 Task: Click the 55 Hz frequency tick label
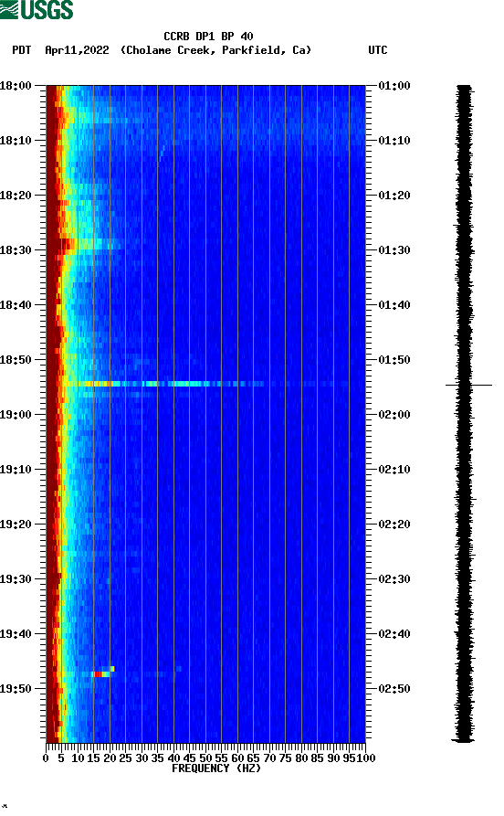pos(221,758)
